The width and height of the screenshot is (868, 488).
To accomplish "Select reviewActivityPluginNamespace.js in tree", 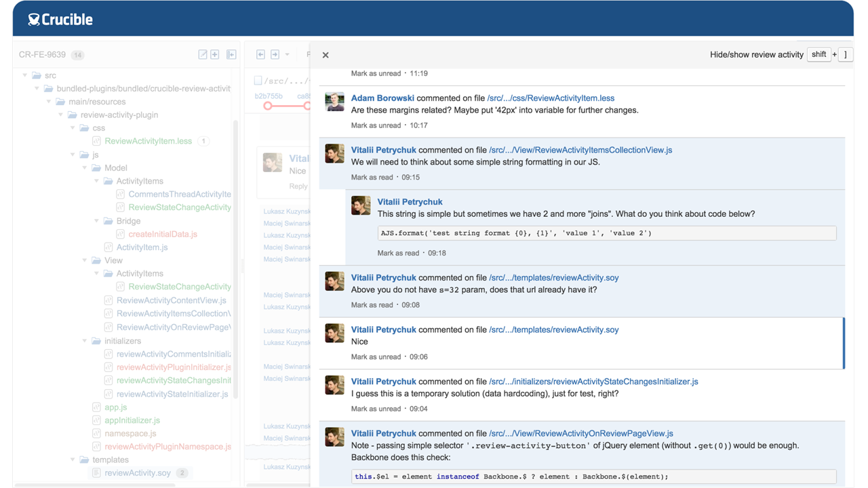I will coord(167,447).
